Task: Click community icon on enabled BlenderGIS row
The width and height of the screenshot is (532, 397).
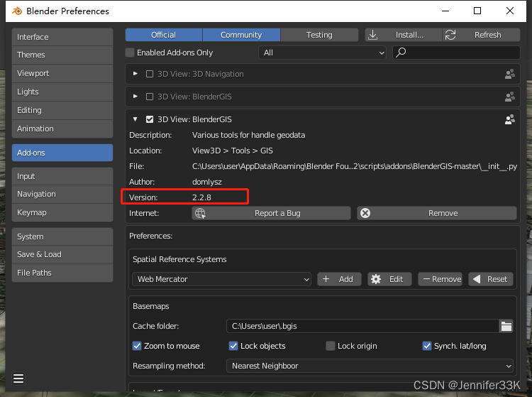Action: coord(509,119)
